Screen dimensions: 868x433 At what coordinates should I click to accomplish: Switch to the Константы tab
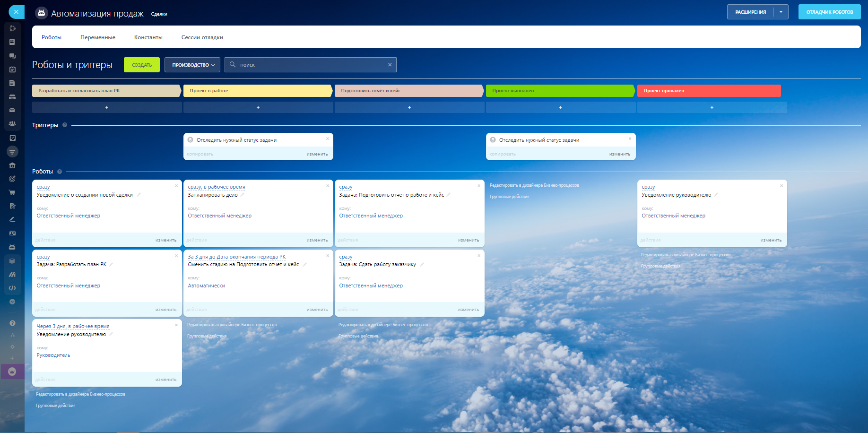tap(148, 37)
